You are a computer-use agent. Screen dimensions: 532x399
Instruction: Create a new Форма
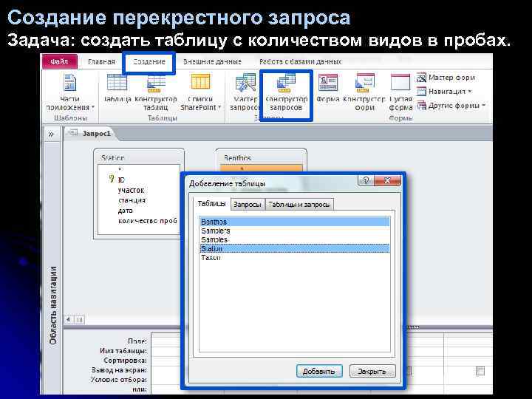click(x=328, y=88)
